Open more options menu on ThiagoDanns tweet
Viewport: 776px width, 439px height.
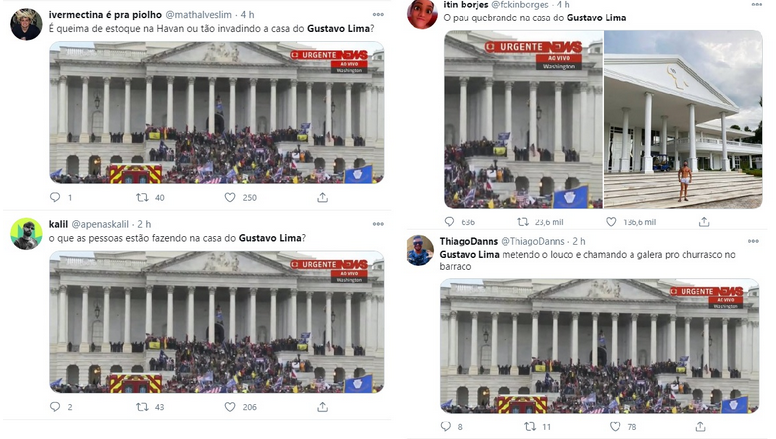tap(753, 241)
